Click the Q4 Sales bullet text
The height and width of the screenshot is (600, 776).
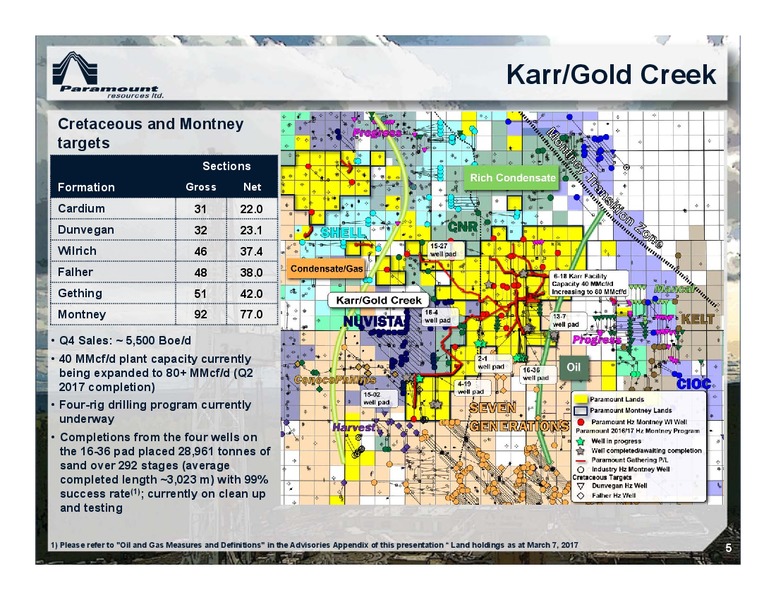coord(125,341)
